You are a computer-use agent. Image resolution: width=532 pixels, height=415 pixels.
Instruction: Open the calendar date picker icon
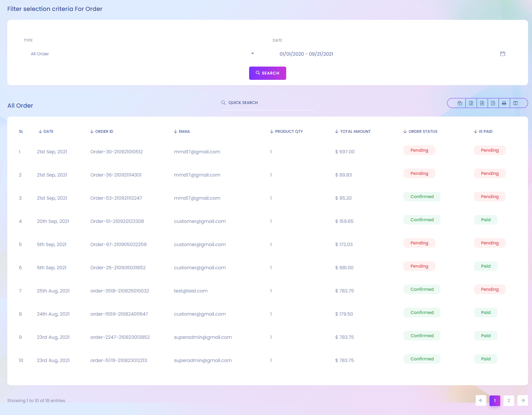(503, 54)
